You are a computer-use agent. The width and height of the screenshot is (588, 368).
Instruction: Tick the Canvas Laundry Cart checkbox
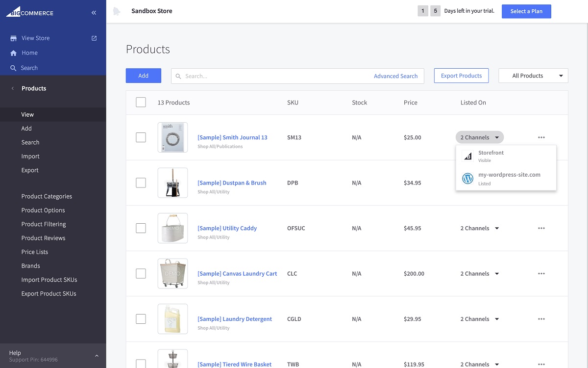141,273
